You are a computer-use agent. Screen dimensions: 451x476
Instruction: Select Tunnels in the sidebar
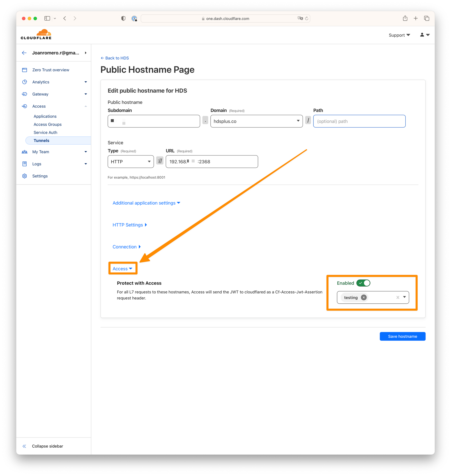tap(58, 141)
